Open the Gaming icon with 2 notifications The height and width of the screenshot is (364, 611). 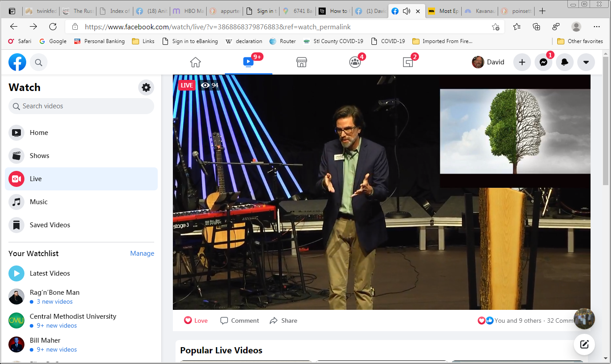408,62
